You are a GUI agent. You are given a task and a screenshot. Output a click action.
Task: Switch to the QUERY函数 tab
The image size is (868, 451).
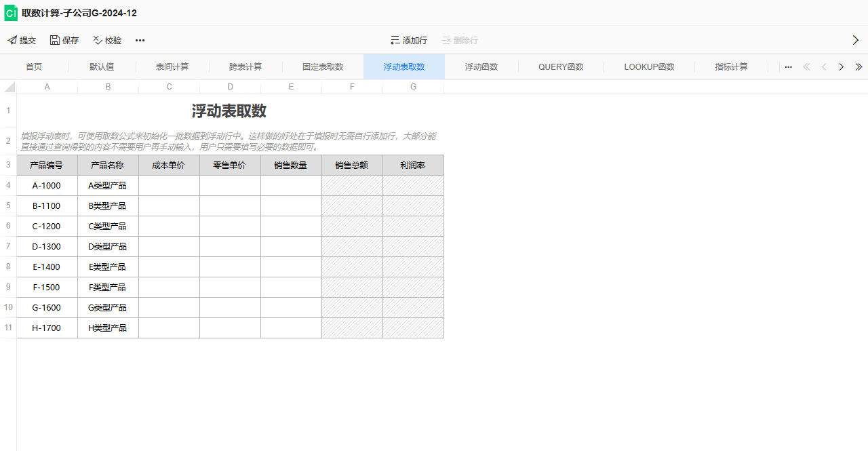click(x=561, y=66)
